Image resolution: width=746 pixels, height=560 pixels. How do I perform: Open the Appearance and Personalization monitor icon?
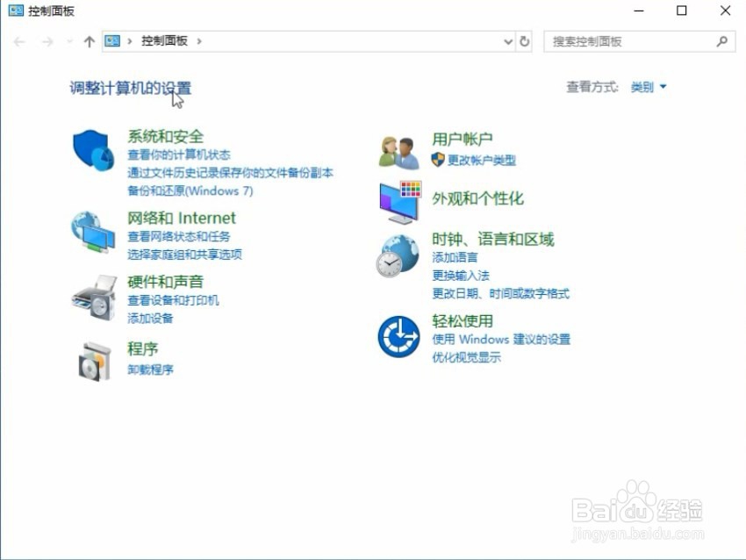coord(400,202)
